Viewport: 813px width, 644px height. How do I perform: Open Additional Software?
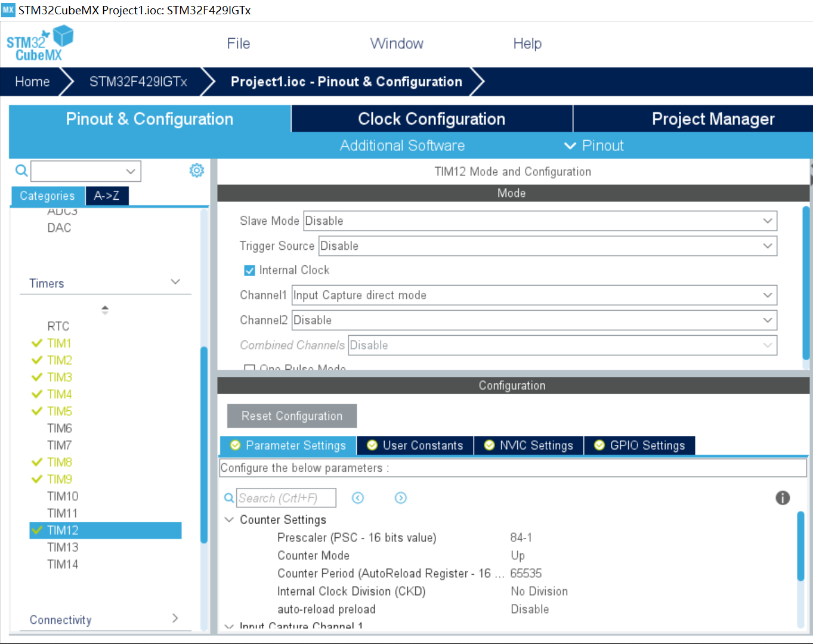(x=403, y=145)
